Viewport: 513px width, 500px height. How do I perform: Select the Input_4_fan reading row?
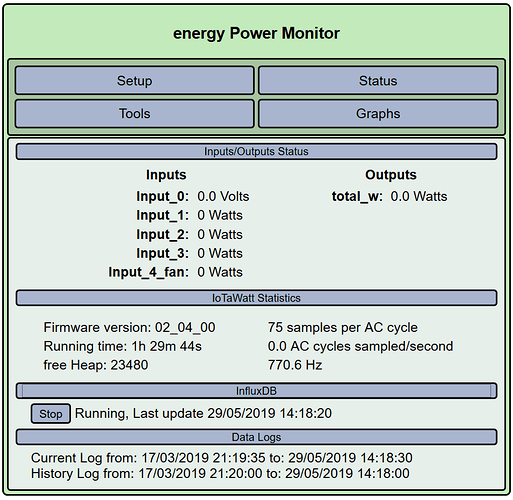[x=175, y=272]
